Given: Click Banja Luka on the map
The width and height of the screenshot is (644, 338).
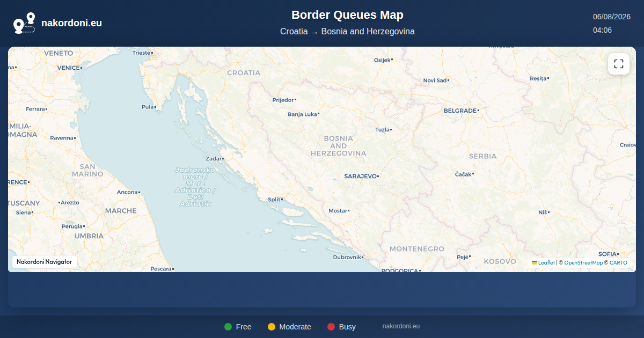Looking at the screenshot, I should tap(302, 114).
